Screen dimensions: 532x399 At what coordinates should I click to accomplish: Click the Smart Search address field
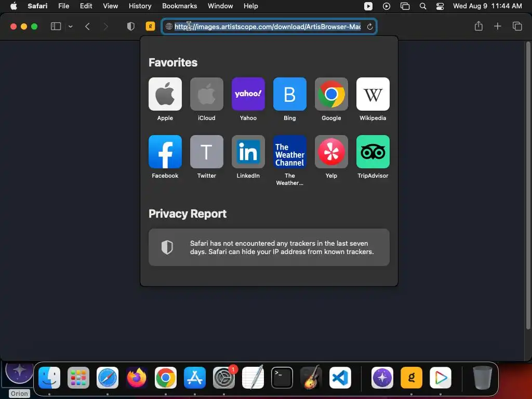pyautogui.click(x=269, y=26)
